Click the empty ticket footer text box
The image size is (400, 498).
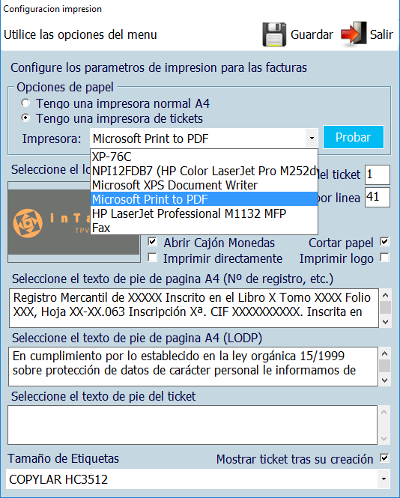click(x=192, y=425)
